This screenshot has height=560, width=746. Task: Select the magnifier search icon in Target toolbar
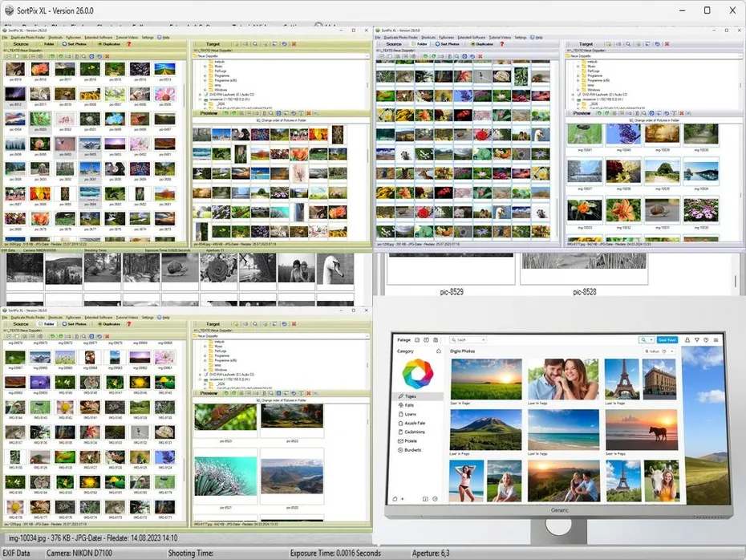point(254,43)
